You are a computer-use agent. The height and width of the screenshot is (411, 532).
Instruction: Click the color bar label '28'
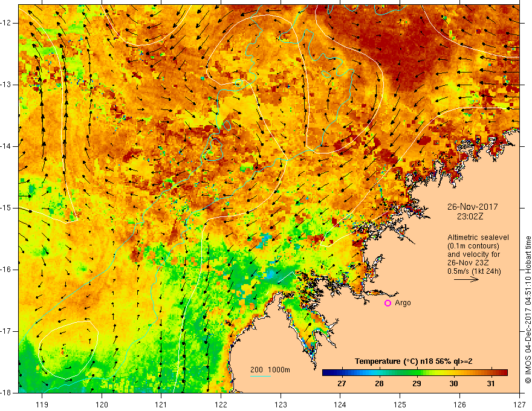379,384
